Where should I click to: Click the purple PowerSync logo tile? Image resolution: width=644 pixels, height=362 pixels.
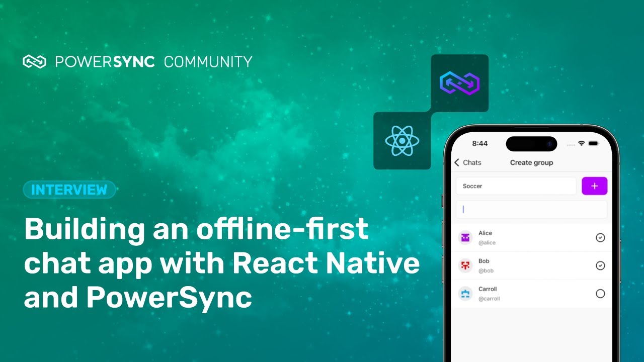click(459, 83)
